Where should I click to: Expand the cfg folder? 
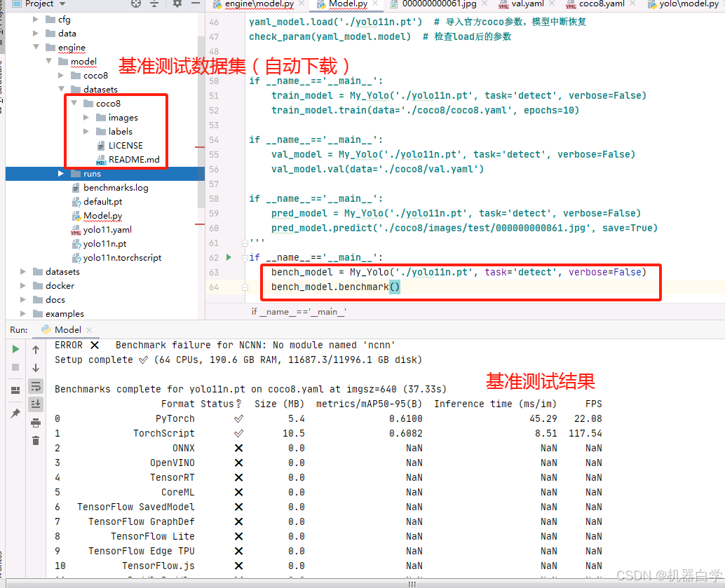pos(36,20)
